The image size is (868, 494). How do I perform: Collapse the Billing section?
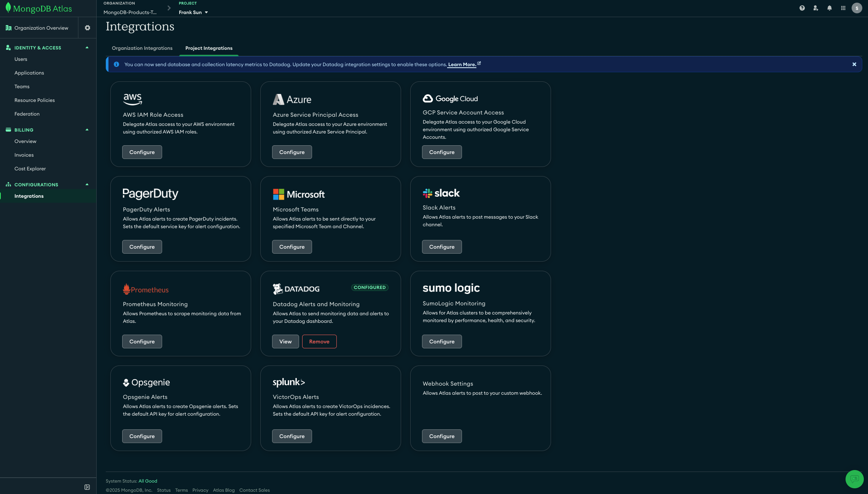[x=87, y=130]
